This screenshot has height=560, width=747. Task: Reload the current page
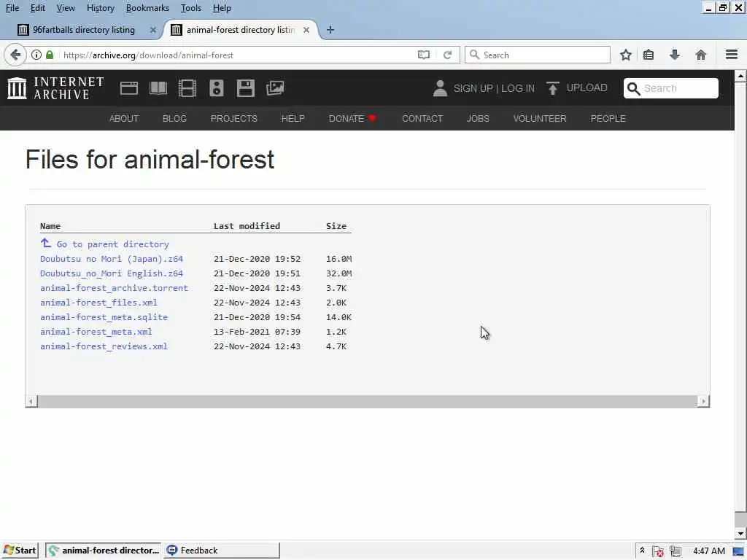point(447,55)
